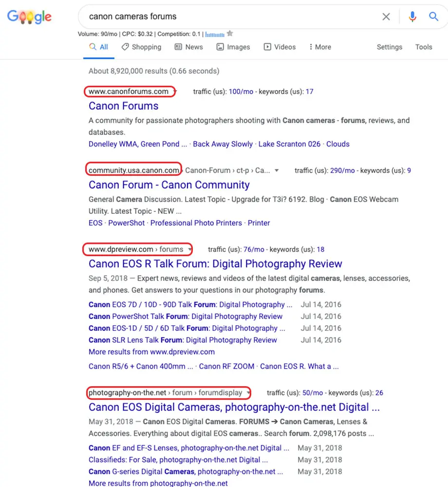The image size is (448, 487).
Task: Select the All results tab
Action: coord(99,47)
